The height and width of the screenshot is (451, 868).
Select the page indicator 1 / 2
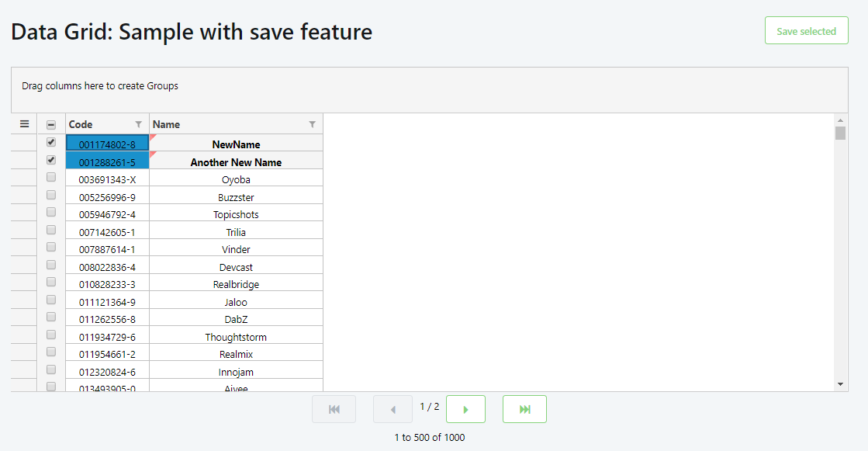click(429, 404)
